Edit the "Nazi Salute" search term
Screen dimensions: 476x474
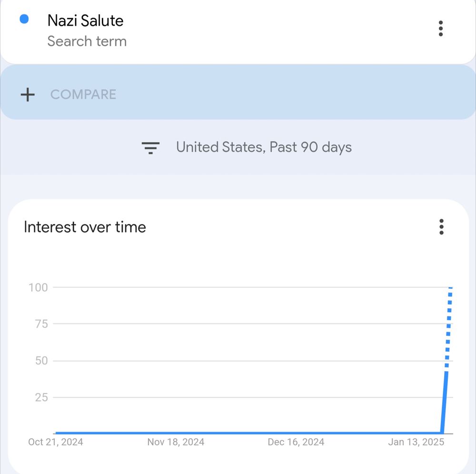pyautogui.click(x=85, y=20)
